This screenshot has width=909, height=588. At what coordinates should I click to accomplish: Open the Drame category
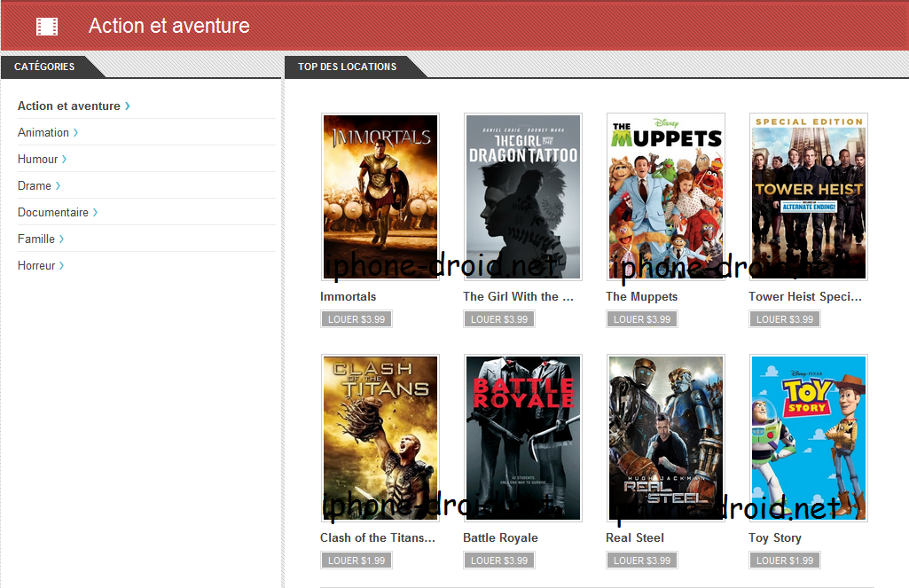[35, 186]
